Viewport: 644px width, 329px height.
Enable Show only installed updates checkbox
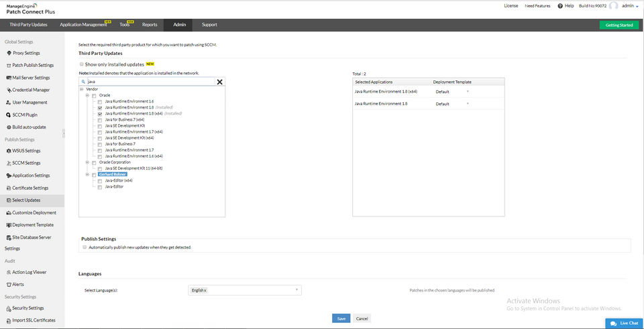(81, 64)
